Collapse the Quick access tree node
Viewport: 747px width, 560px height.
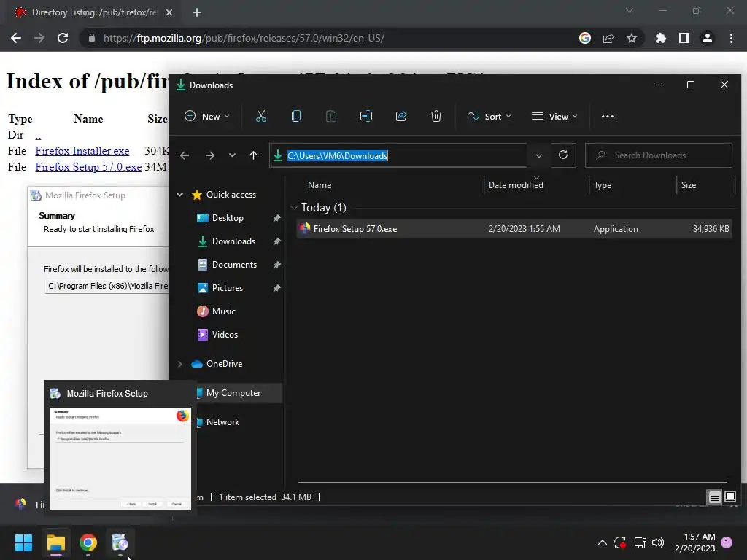[x=180, y=194]
